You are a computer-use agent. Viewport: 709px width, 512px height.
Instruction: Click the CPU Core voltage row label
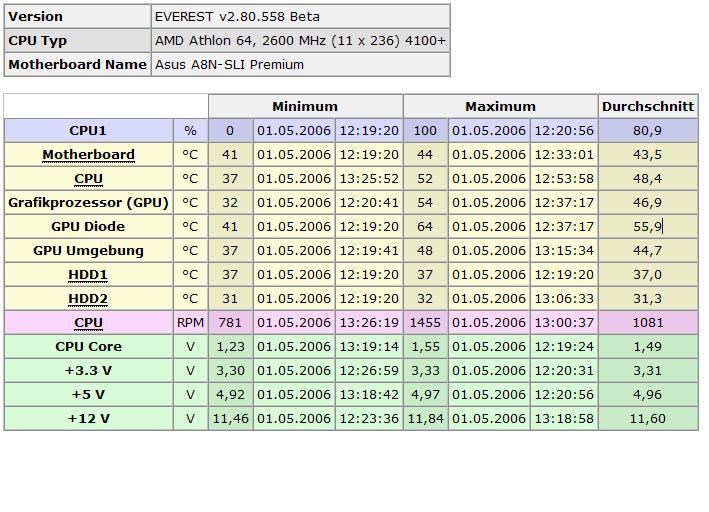89,346
